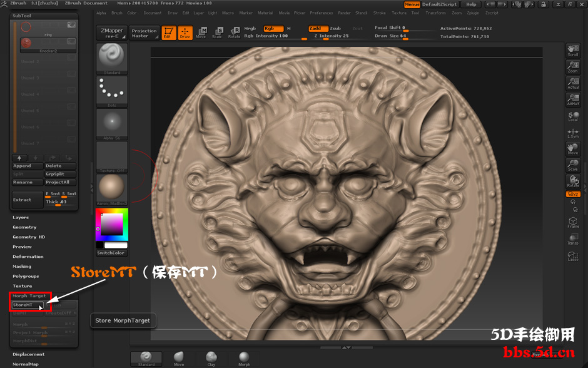The width and height of the screenshot is (588, 368).
Task: Open the Transform menu
Action: [436, 13]
